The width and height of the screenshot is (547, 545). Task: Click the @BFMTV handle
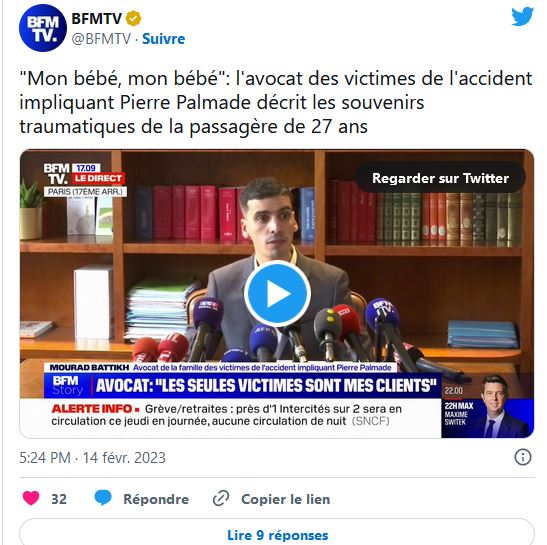click(101, 39)
